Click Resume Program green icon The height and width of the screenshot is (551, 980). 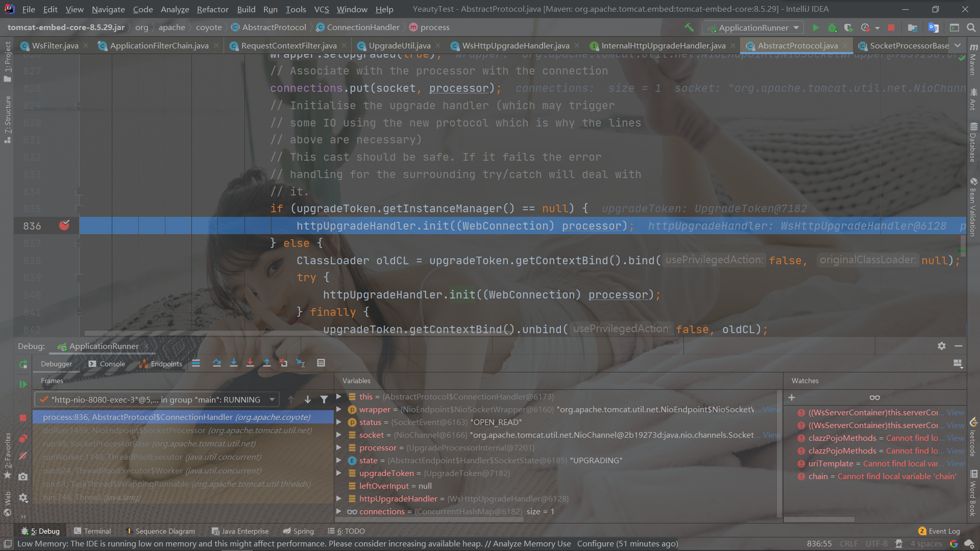coord(23,384)
